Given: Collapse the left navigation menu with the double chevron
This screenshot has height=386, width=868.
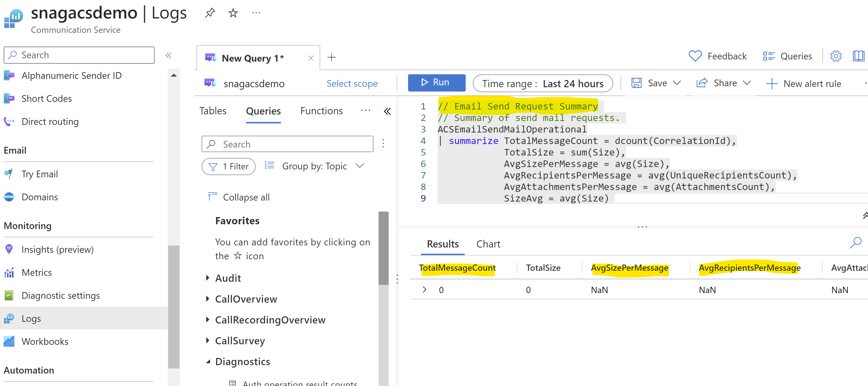Looking at the screenshot, I should (x=168, y=55).
